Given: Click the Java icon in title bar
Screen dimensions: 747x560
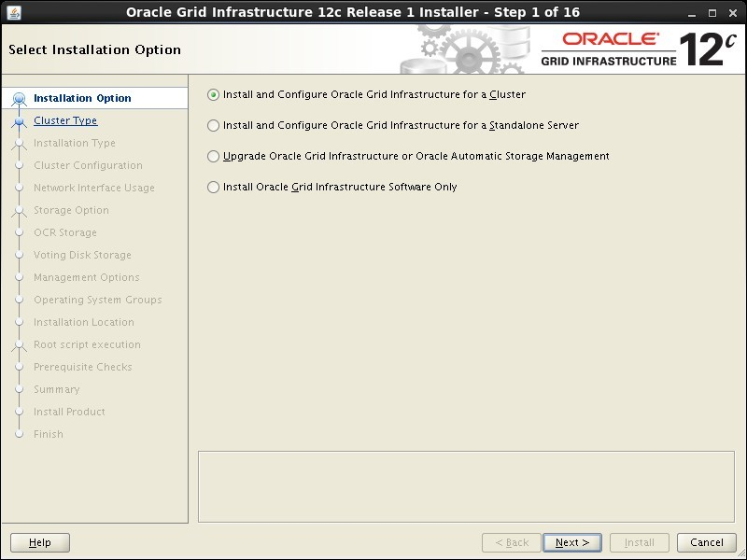Looking at the screenshot, I should coord(14,12).
